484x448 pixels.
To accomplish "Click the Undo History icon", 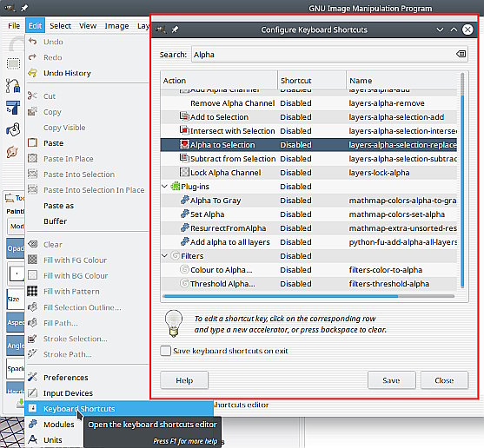I will coord(33,73).
